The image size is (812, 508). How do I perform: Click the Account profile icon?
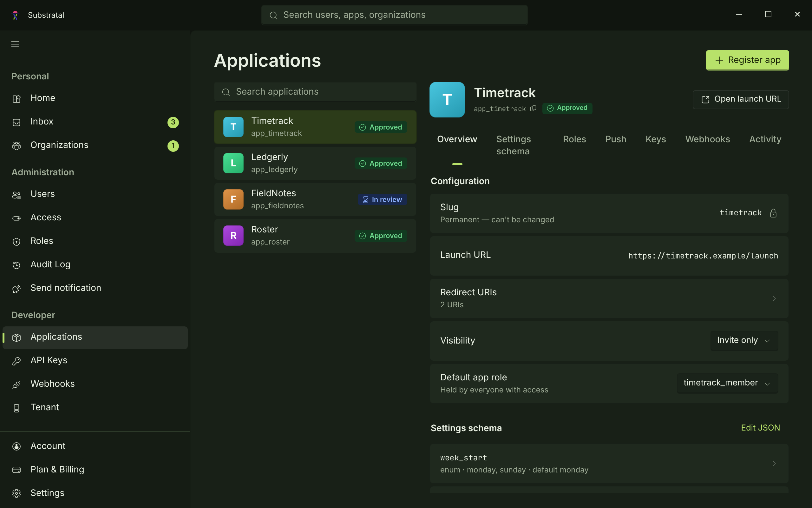(16, 446)
